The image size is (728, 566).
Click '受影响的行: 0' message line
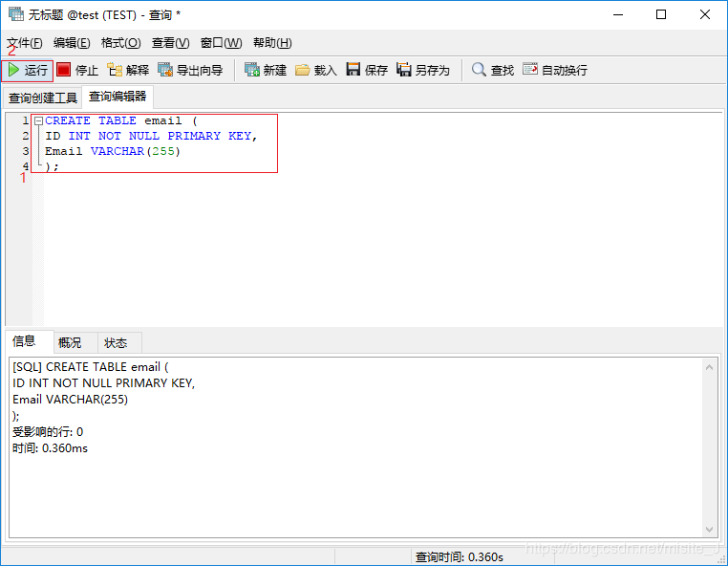coord(48,432)
